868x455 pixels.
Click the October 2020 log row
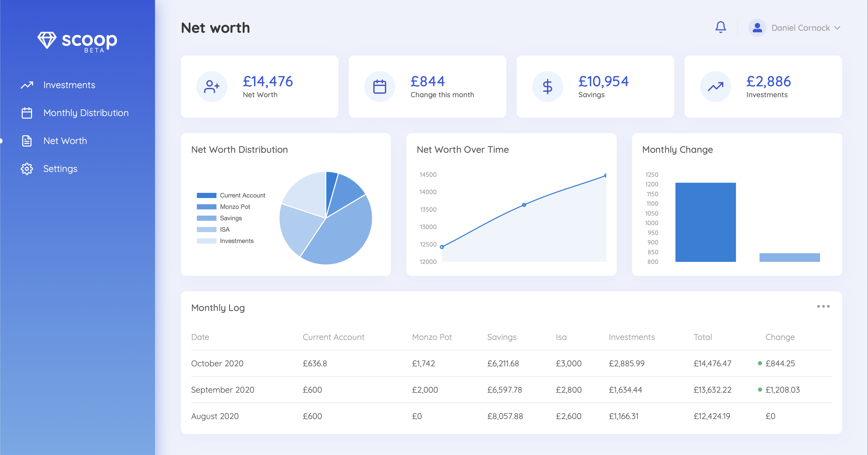[217, 363]
